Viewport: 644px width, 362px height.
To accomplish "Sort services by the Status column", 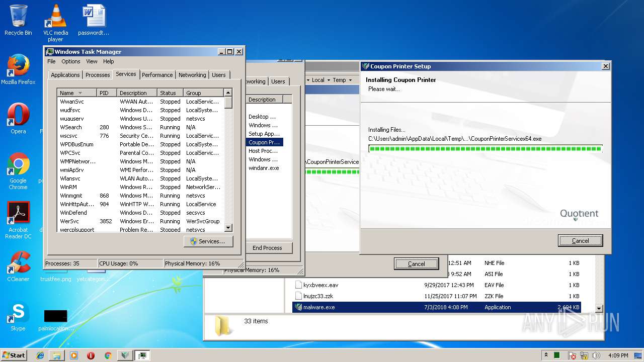I will pyautogui.click(x=171, y=93).
